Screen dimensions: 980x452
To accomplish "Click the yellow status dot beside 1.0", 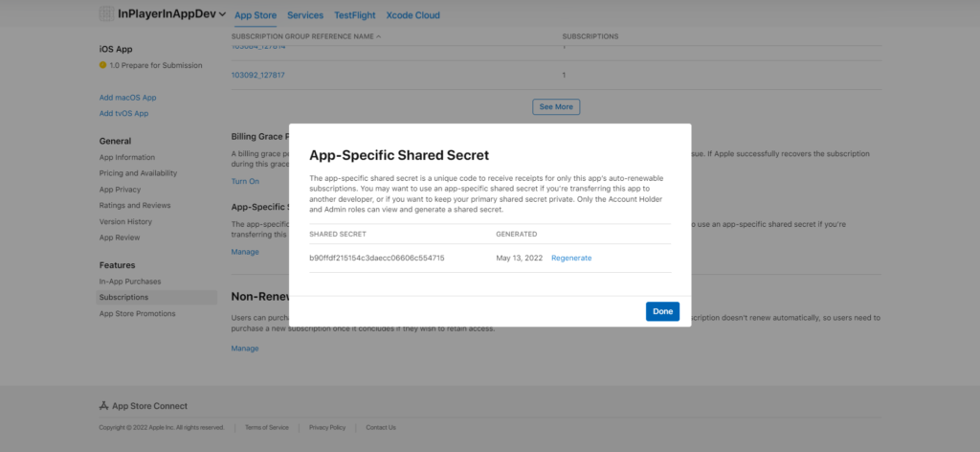I will coord(102,64).
